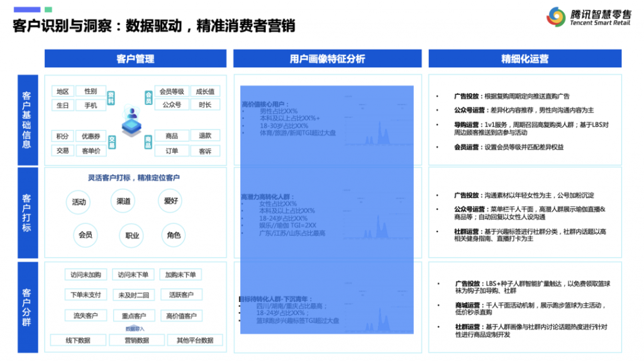Viewport: 644px width, 361px height.
Task: Click the 会员运营 line about 设置会员等级
Action: tap(509, 147)
